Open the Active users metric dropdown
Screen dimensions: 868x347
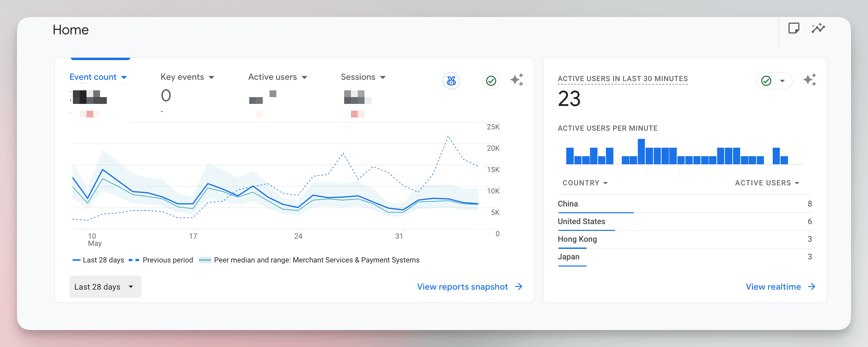click(278, 77)
